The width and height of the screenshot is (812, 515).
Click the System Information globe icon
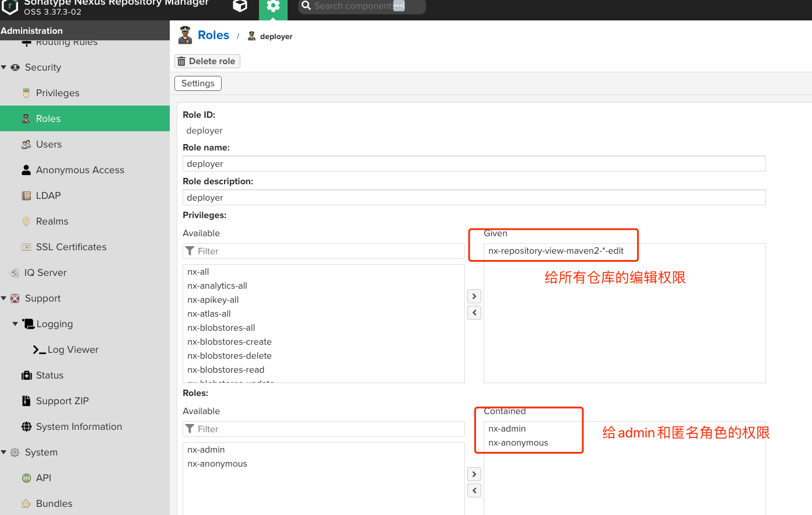point(26,427)
